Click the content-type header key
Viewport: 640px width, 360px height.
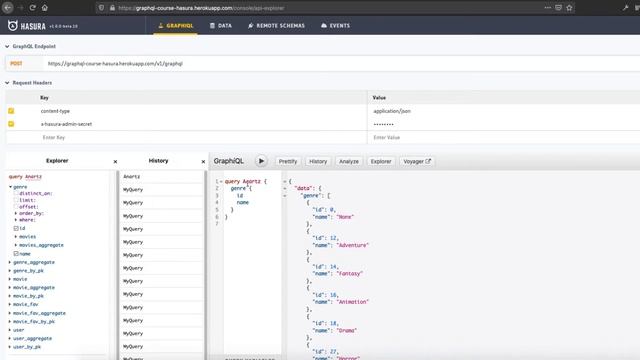(55, 111)
